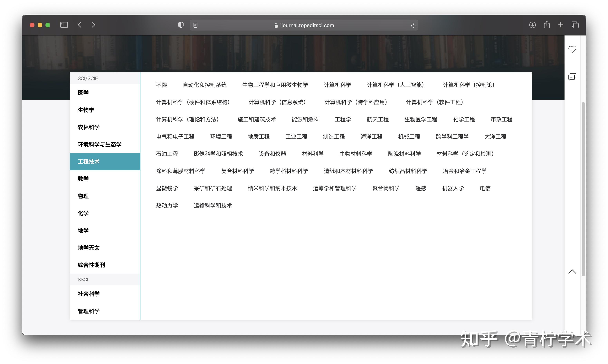Toggle the 计算机科学（人工智能） filter
608x364 pixels.
coord(395,85)
